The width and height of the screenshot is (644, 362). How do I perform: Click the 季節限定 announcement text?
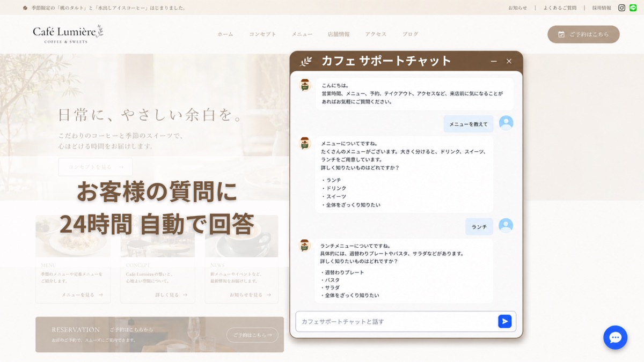tap(109, 8)
